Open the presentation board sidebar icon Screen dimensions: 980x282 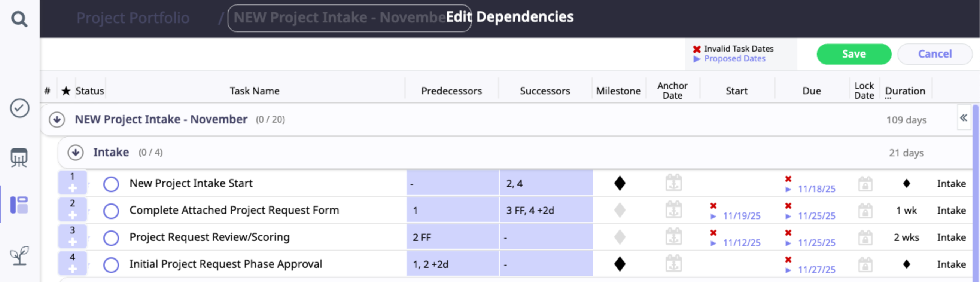19,157
